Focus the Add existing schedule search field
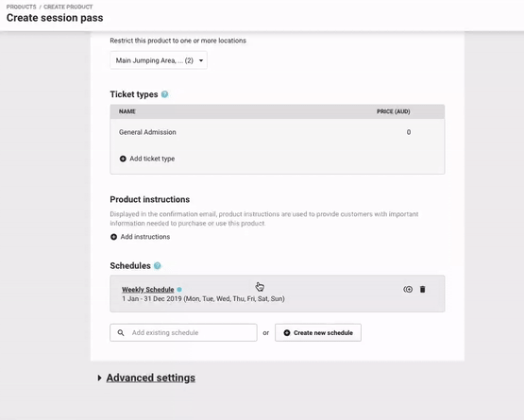 (183, 333)
